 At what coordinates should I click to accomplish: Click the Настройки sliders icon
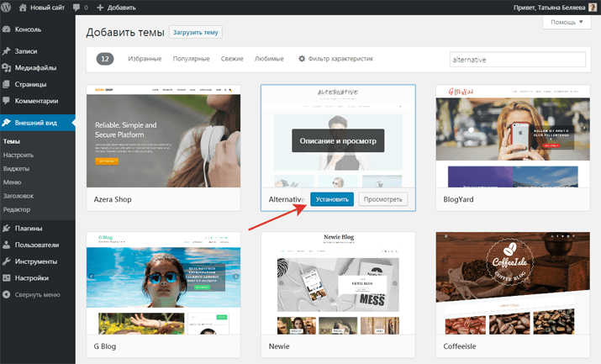[x=6, y=277]
